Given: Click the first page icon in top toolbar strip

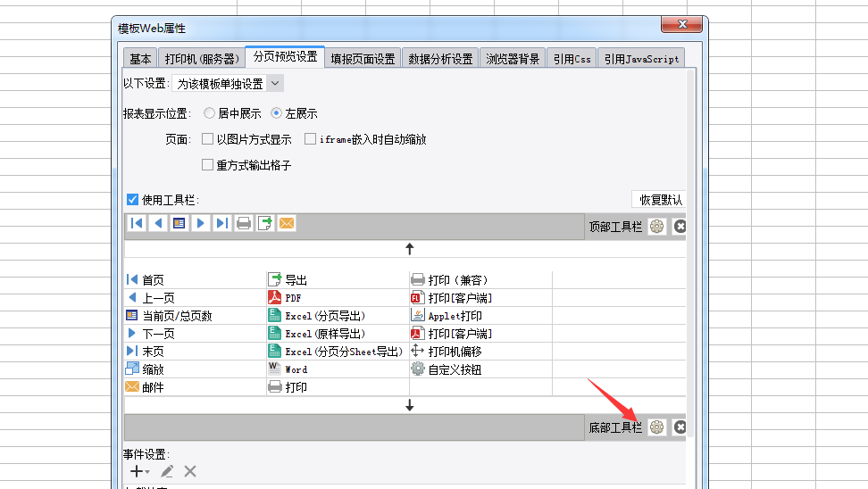Looking at the screenshot, I should [x=137, y=224].
